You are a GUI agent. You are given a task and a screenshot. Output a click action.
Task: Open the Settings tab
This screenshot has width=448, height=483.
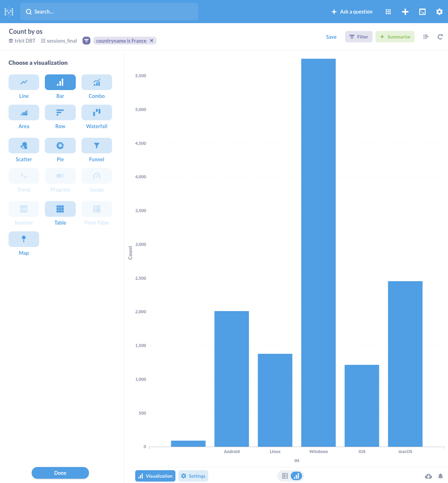pyautogui.click(x=193, y=476)
